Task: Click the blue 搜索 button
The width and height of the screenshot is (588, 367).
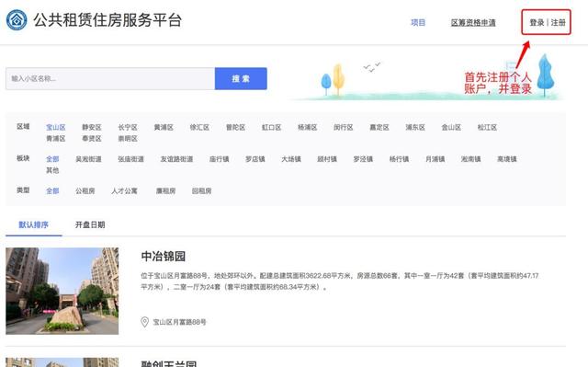Action: [x=241, y=79]
